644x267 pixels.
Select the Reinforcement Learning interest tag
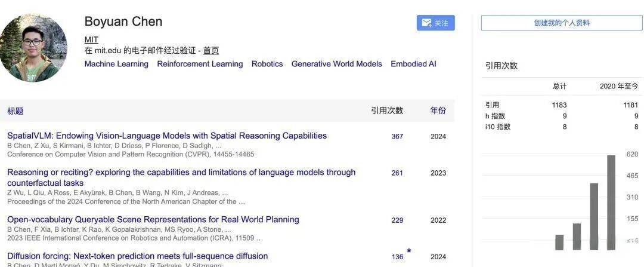(200, 64)
